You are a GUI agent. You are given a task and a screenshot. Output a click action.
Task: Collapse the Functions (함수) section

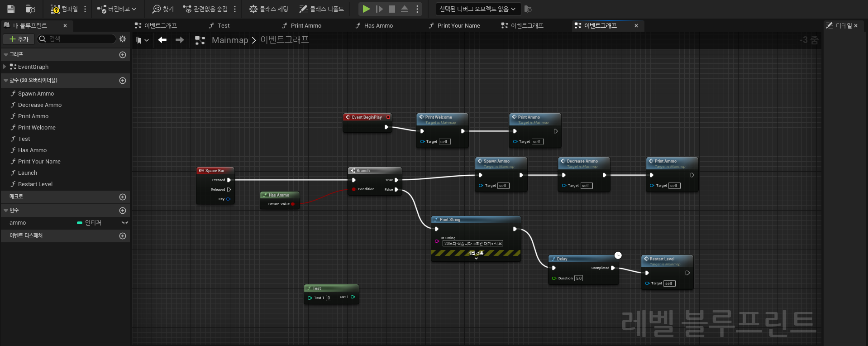(x=5, y=80)
